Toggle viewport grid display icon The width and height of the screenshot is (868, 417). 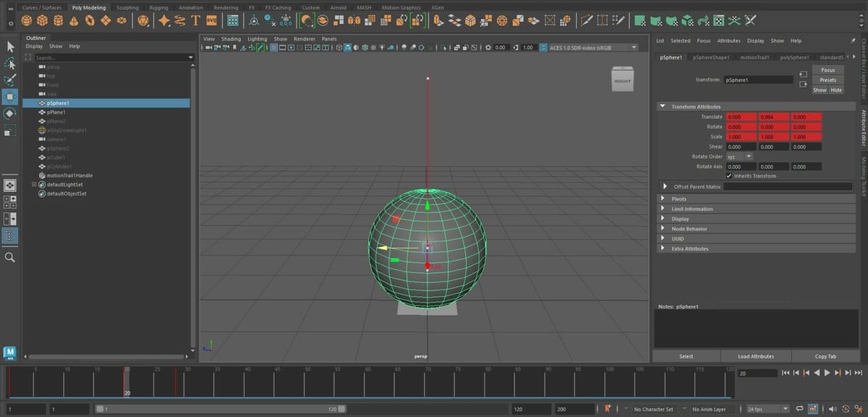276,48
